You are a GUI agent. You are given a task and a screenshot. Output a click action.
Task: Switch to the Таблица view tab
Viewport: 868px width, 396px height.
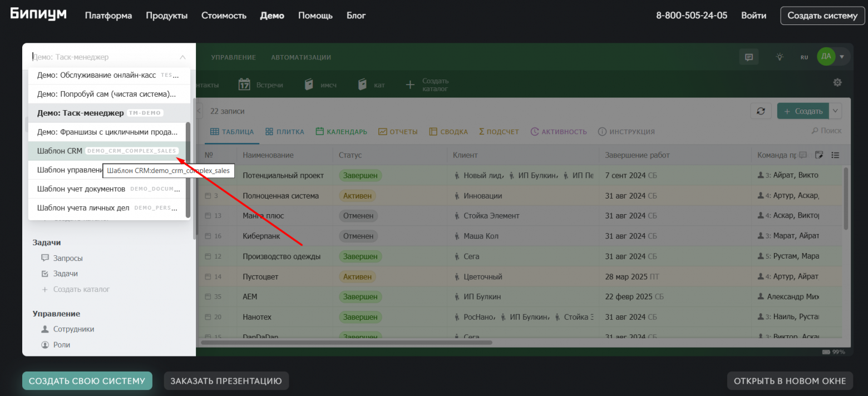coord(232,132)
